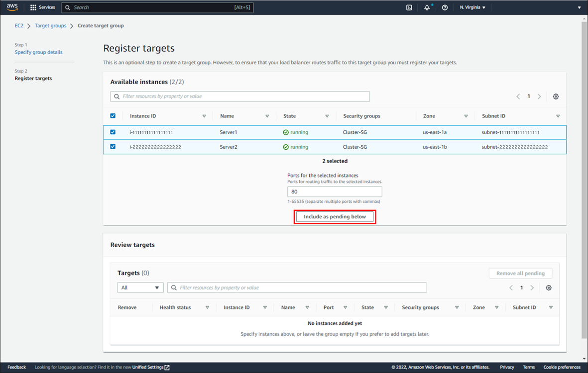This screenshot has height=373, width=588.
Task: Launch AWS CloudShell terminal icon
Action: pos(409,7)
